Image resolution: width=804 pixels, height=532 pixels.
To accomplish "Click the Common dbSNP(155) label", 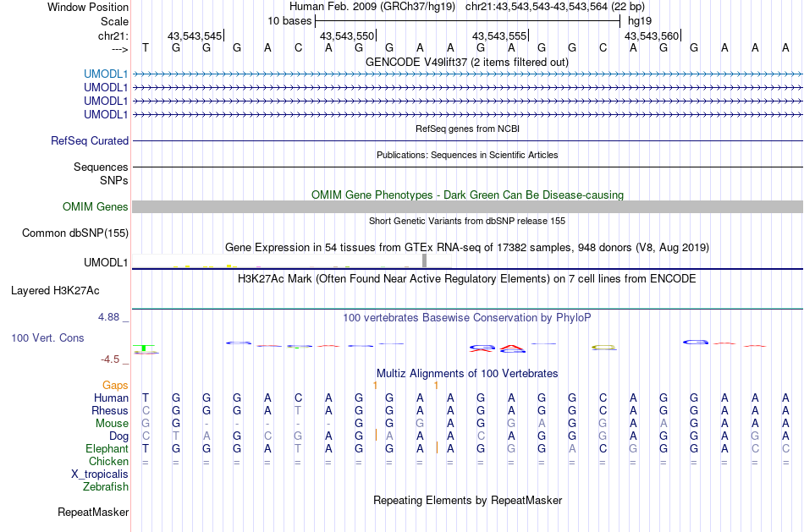I will point(75,233).
